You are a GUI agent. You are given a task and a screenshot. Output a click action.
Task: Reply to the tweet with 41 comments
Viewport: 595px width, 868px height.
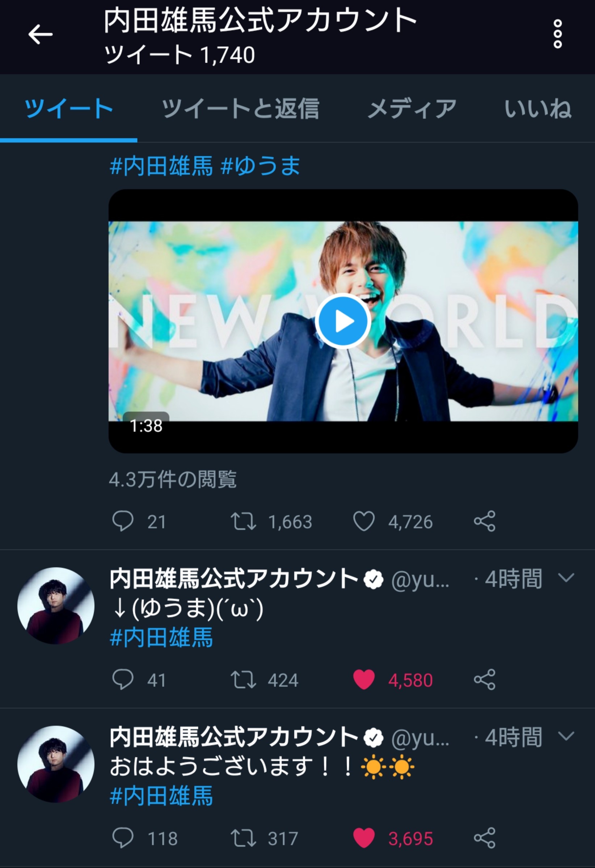[123, 679]
